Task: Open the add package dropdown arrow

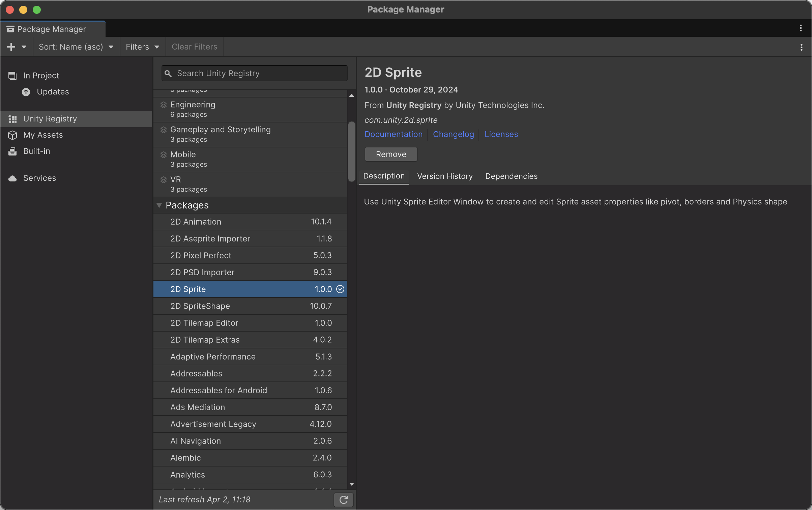Action: pyautogui.click(x=24, y=47)
